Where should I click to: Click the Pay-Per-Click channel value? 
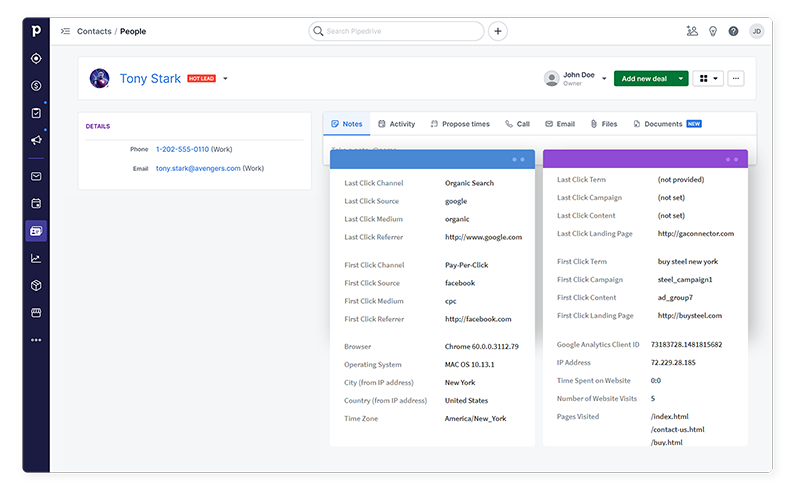[466, 265]
